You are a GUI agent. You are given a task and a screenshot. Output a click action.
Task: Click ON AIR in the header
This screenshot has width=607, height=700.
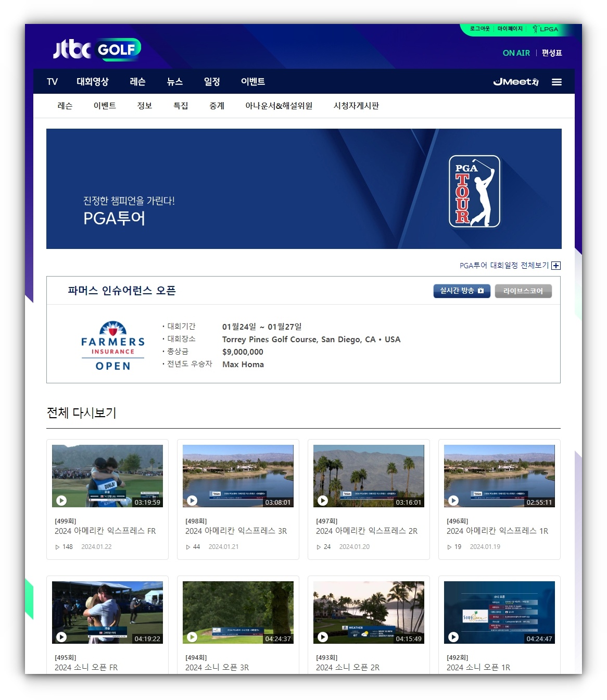(x=516, y=53)
